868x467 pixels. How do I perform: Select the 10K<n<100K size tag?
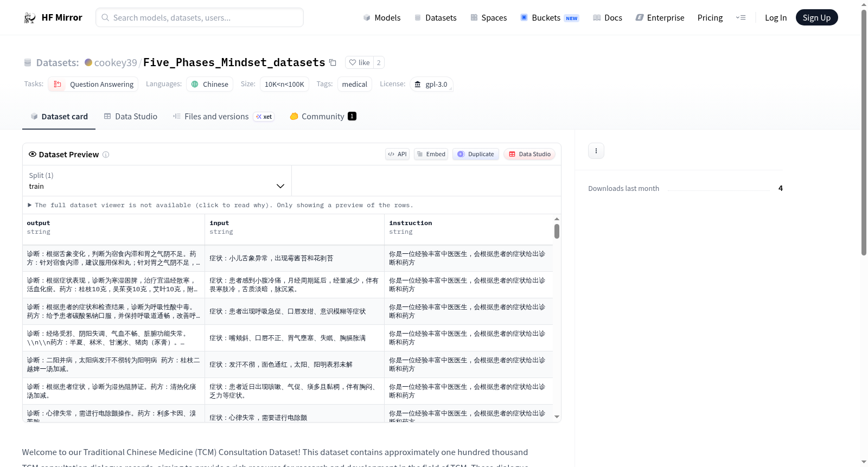[284, 84]
